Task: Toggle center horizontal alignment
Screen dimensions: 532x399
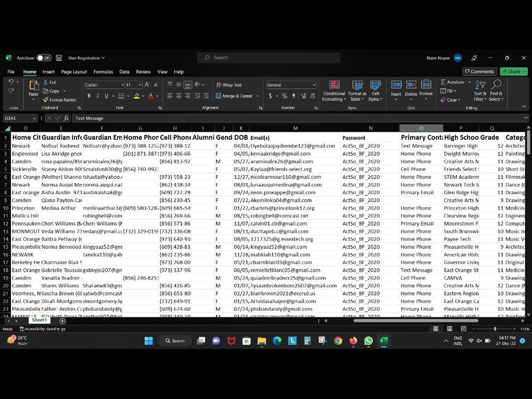Action: [178, 96]
